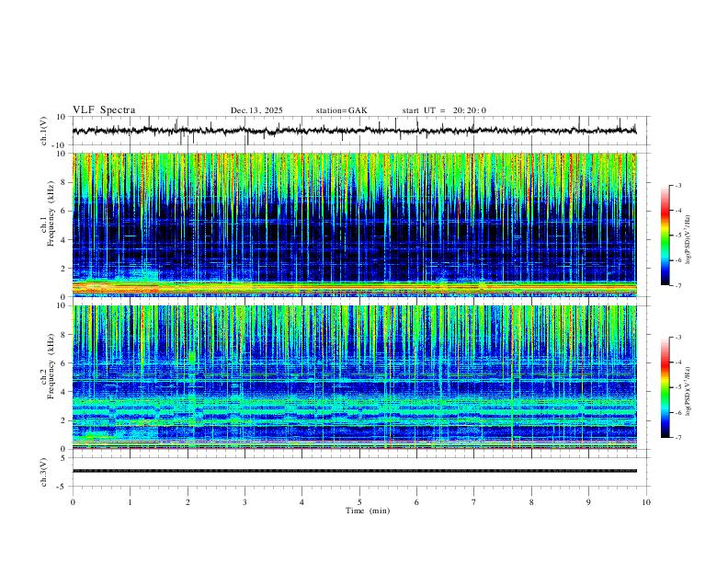
Task: Click the "Time (min)" x-axis label
Action: pyautogui.click(x=368, y=511)
